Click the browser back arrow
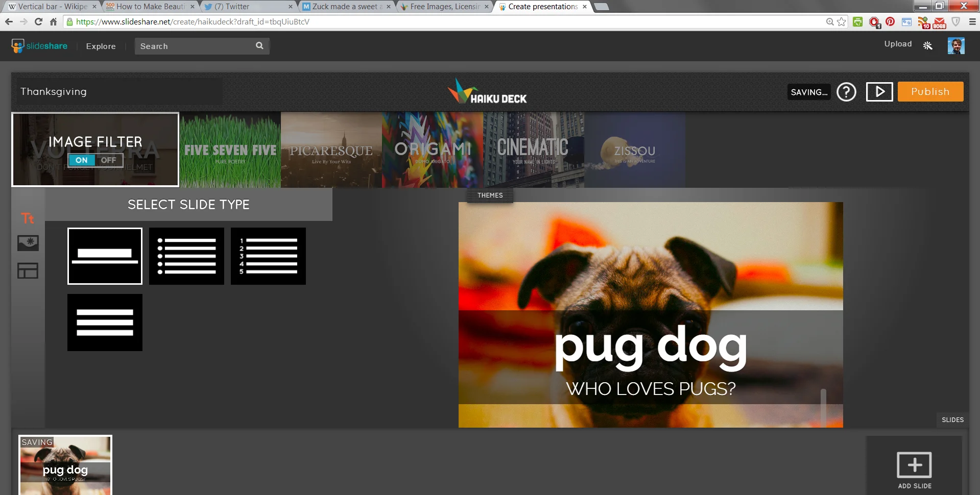 (9, 21)
